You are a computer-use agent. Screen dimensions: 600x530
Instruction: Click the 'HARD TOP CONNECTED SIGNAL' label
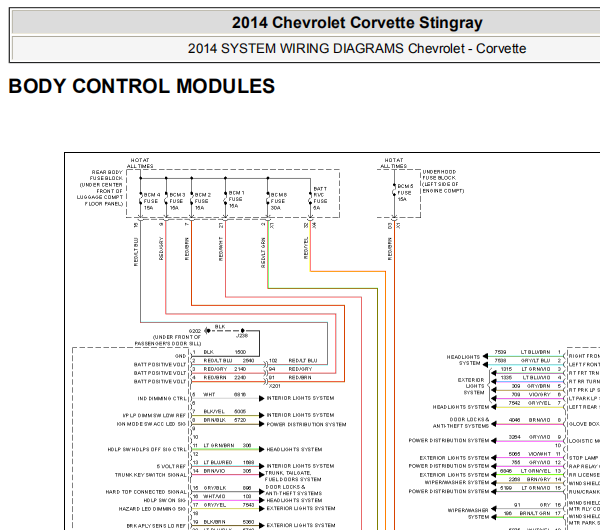point(146,492)
